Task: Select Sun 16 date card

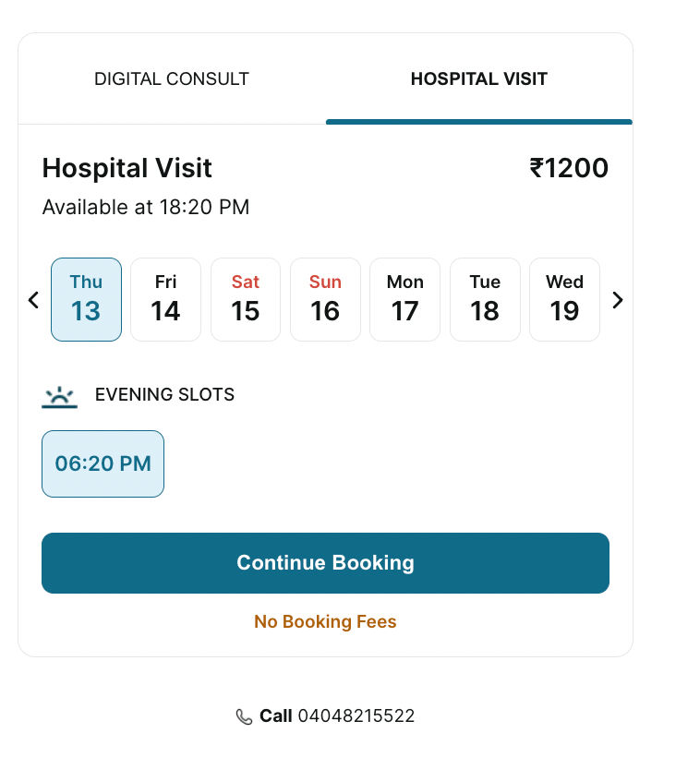Action: (x=325, y=299)
